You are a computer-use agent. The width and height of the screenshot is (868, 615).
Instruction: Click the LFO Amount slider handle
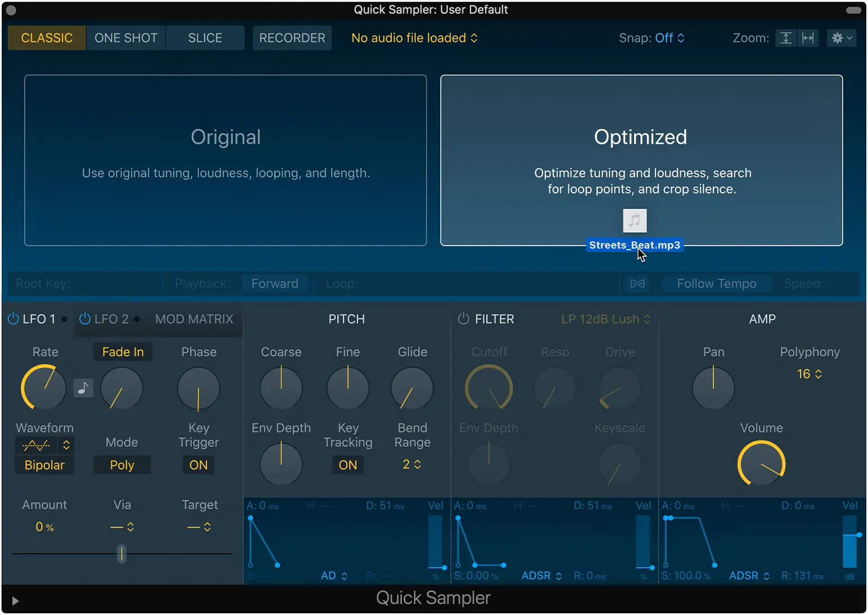click(121, 554)
